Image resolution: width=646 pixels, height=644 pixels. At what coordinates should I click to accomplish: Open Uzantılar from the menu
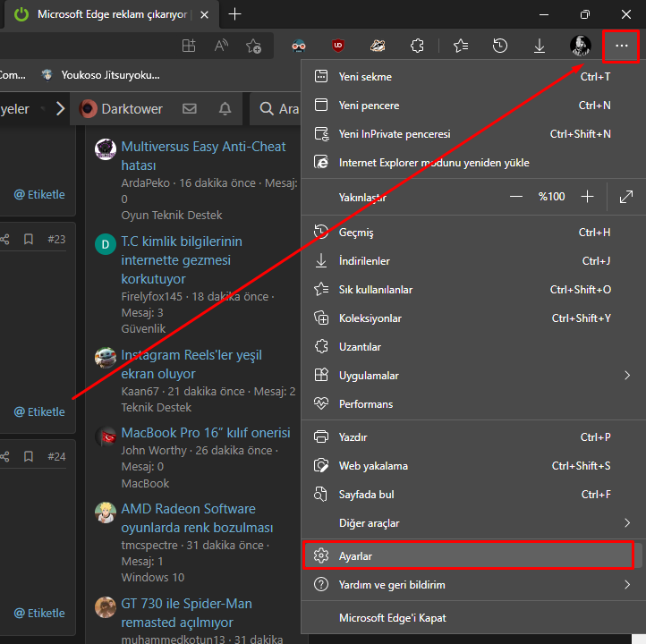point(473,347)
